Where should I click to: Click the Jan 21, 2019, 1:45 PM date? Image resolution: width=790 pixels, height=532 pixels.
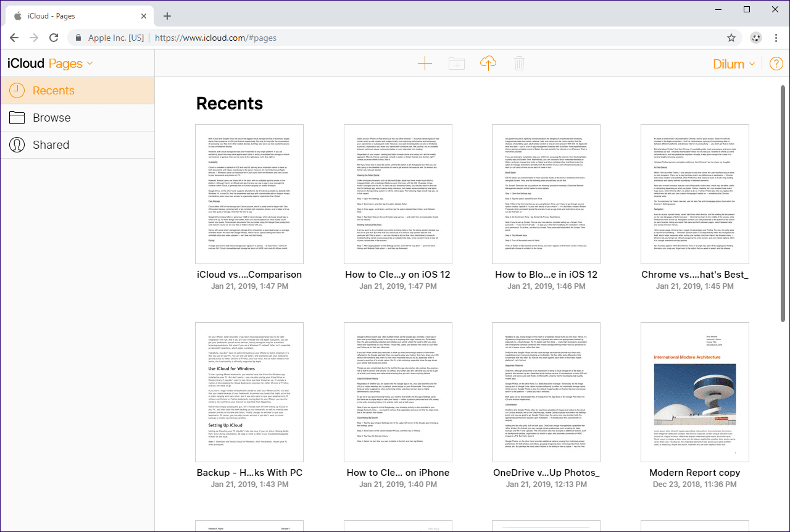[x=695, y=286]
